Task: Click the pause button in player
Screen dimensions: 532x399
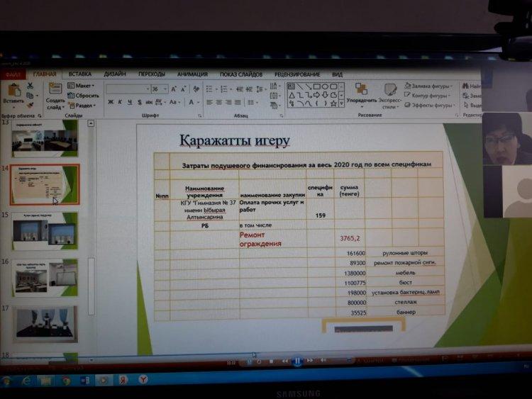Action: pos(297,361)
